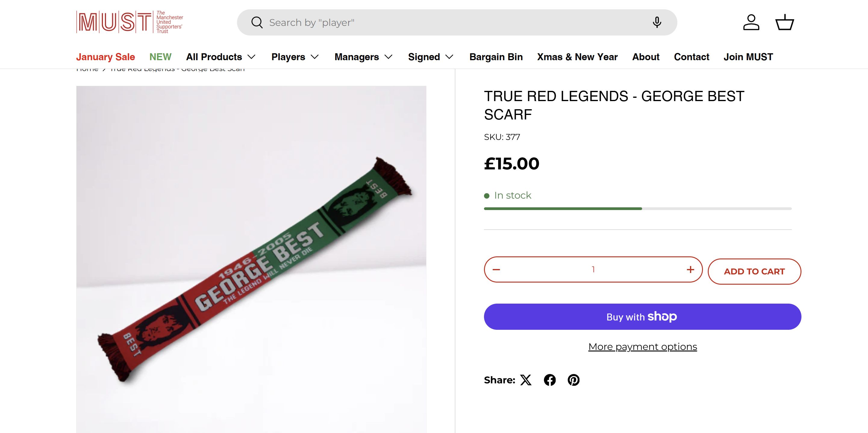Expand the Managers dropdown menu
The width and height of the screenshot is (868, 433).
click(x=363, y=57)
